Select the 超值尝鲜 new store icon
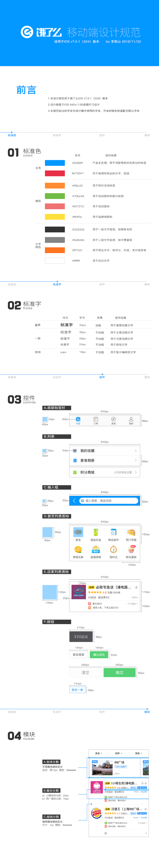This screenshot has height=868, width=159. tap(96, 549)
